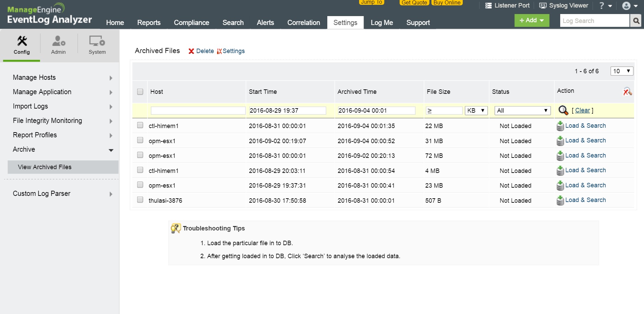Select the checkbox for host thulasi-3876
This screenshot has width=644, height=314.
(x=140, y=199)
